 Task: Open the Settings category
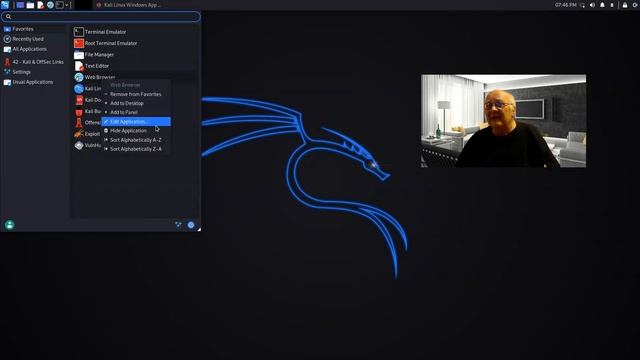click(x=34, y=72)
